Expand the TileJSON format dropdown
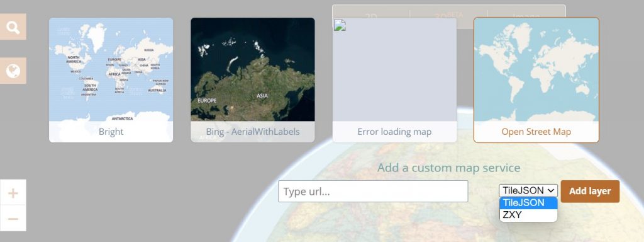The width and height of the screenshot is (644, 242). (x=528, y=190)
